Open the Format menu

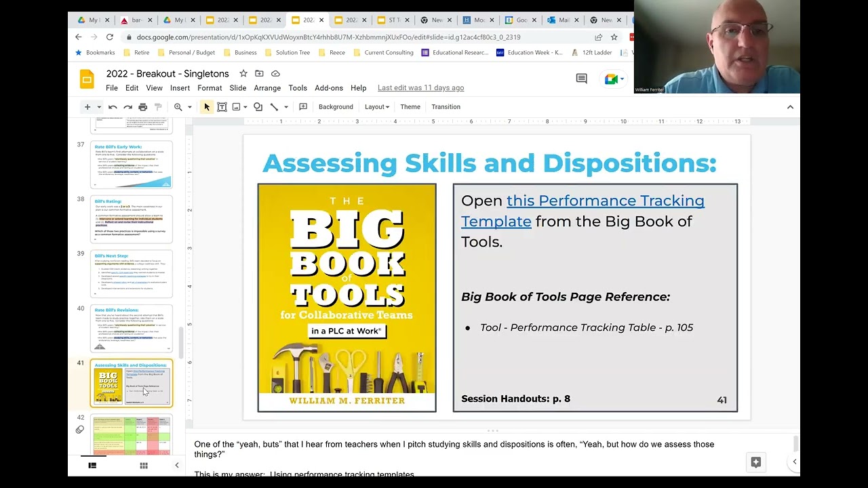210,88
